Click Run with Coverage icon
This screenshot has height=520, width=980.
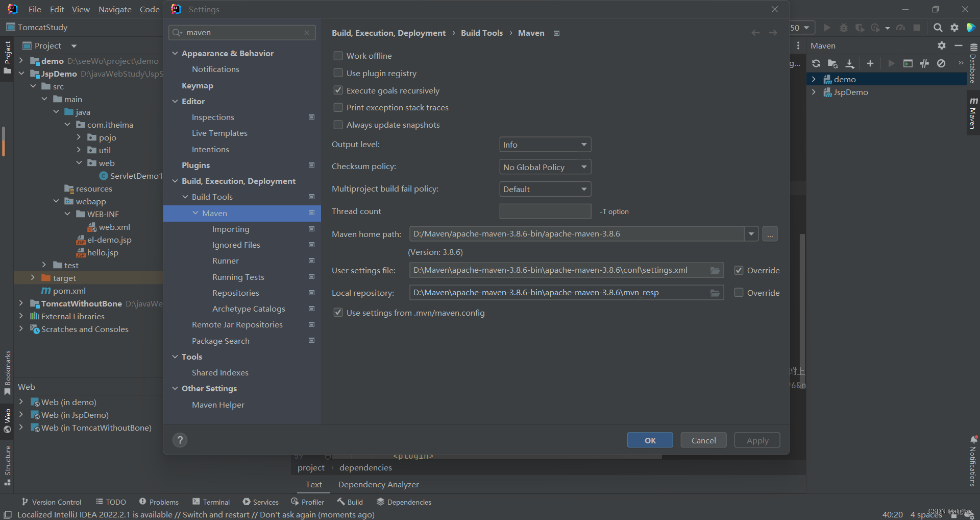pyautogui.click(x=860, y=28)
